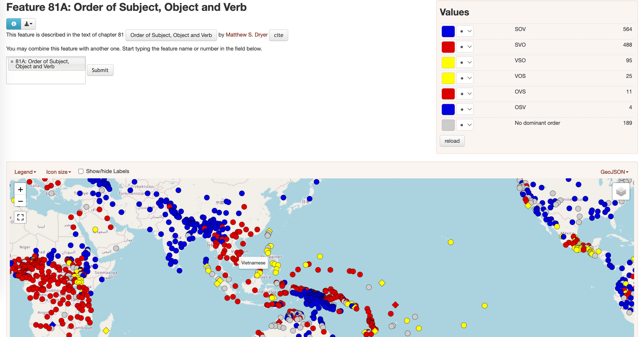Open the map layers control
Image resolution: width=644 pixels, height=337 pixels.
pos(620,192)
